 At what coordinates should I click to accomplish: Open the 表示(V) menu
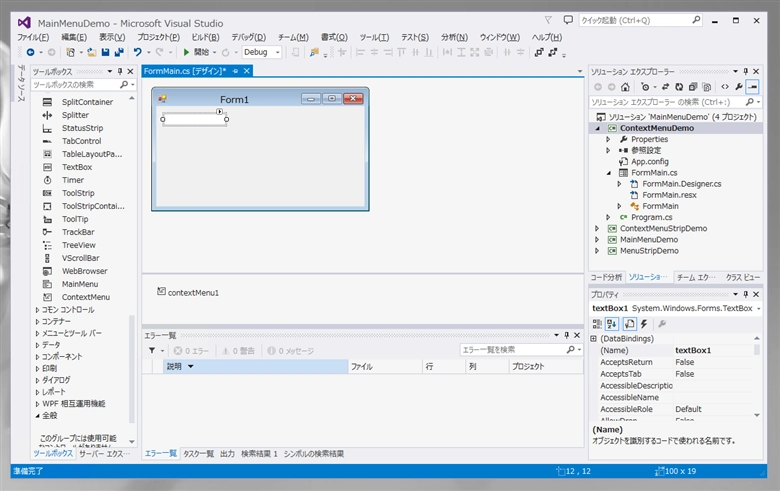pos(111,37)
